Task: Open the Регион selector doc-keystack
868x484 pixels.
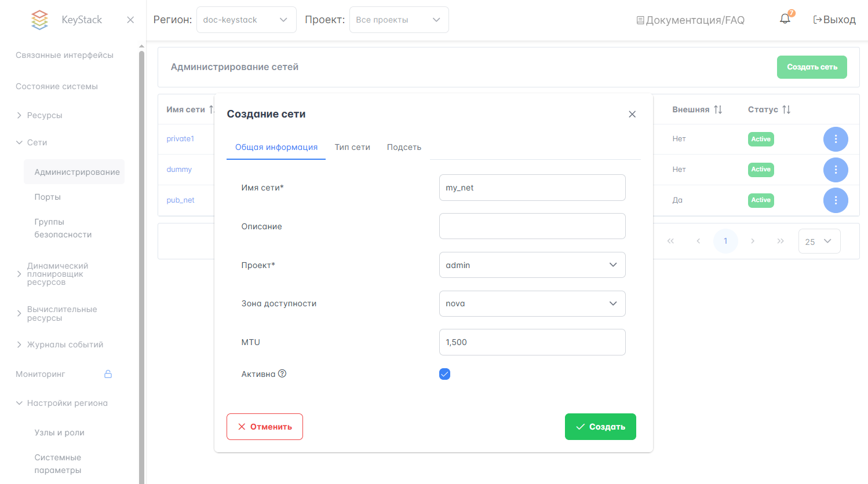Action: (x=246, y=20)
